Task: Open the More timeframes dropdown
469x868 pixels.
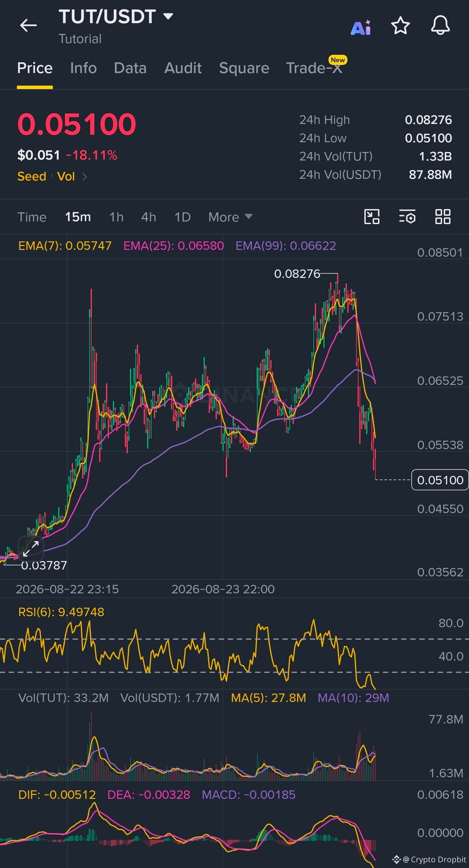Action: [x=230, y=217]
